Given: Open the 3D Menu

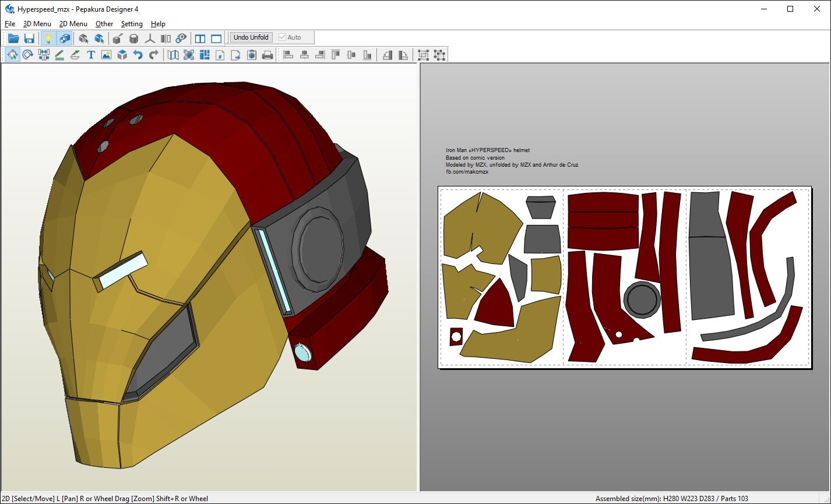Looking at the screenshot, I should pos(37,24).
